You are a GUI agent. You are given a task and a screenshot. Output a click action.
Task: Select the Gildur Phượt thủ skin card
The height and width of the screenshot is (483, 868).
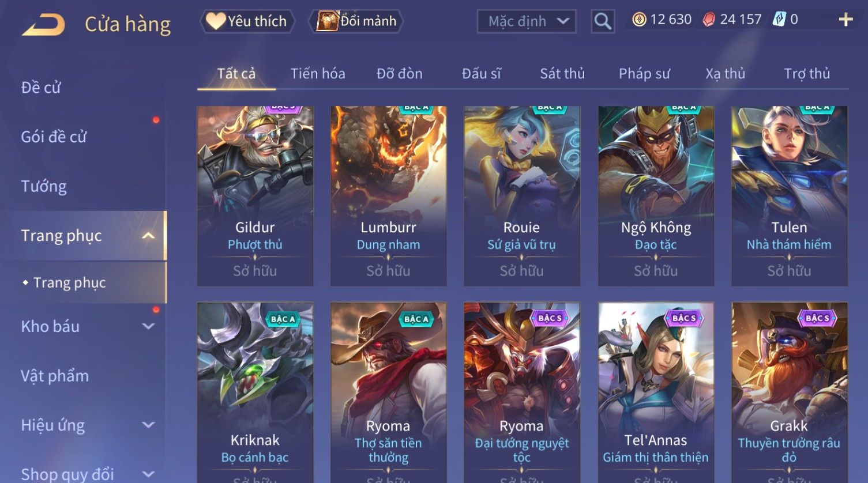point(255,196)
